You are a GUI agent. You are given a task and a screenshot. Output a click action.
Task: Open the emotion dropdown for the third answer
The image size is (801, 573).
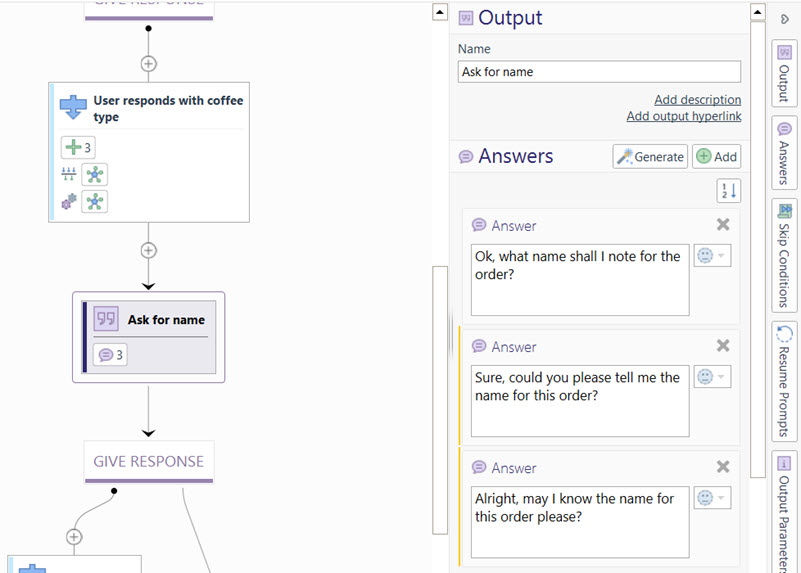711,498
